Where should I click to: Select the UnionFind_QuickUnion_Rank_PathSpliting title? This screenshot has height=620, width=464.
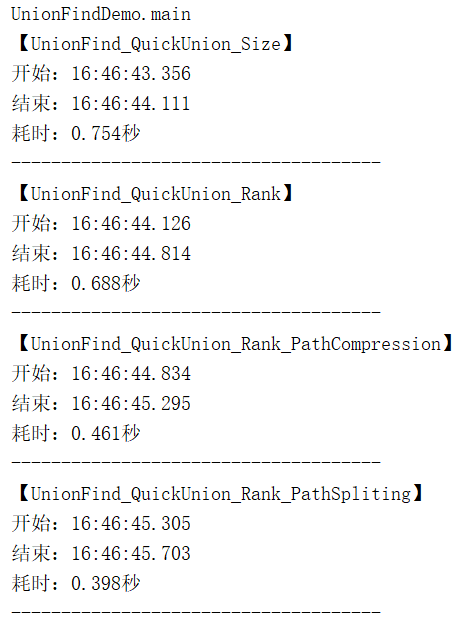(221, 494)
